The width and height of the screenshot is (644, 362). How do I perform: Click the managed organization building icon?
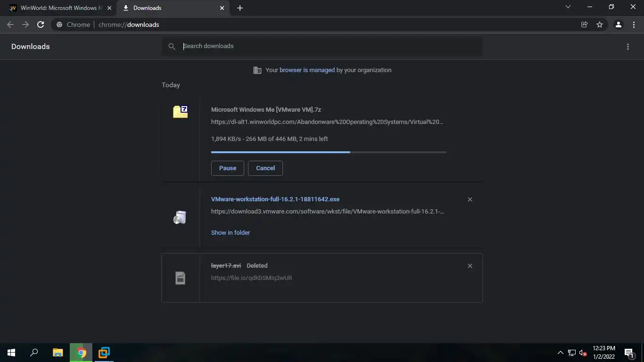point(257,70)
